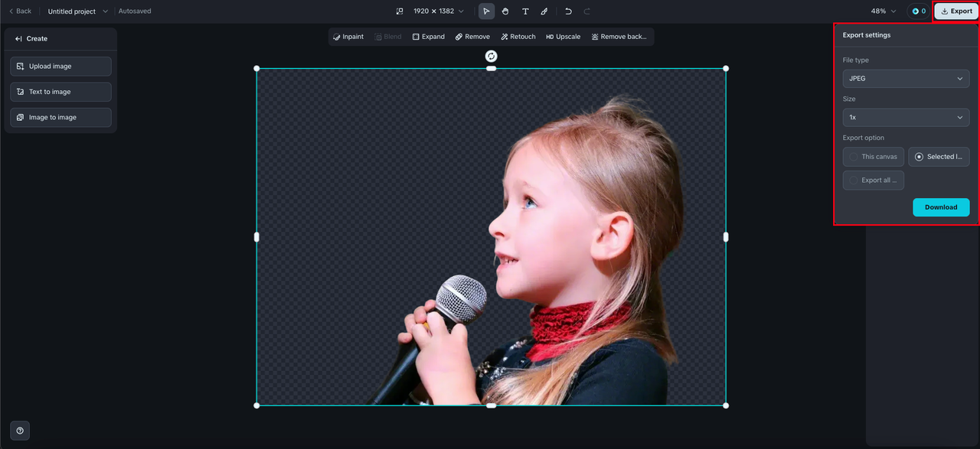The image size is (980, 449).
Task: Go back using the Back arrow
Action: [x=20, y=11]
